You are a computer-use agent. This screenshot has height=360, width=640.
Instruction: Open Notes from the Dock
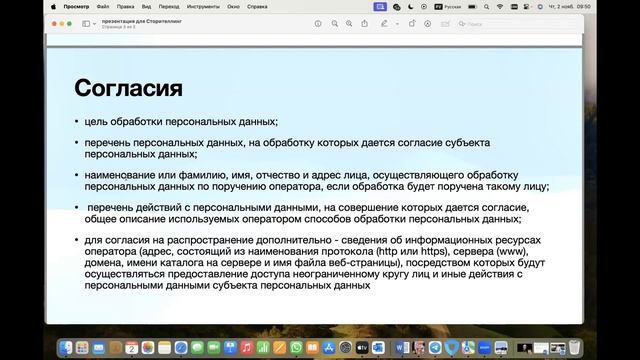pos(164,348)
